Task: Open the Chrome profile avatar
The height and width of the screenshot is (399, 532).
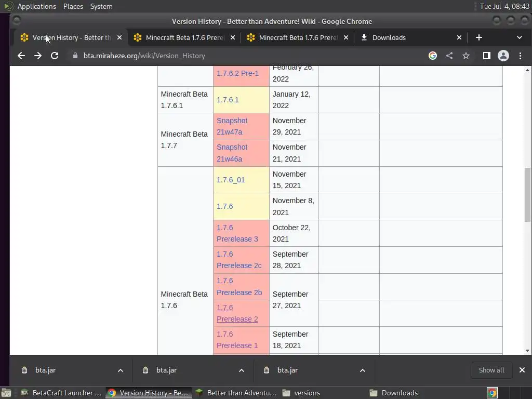Action: [x=503, y=56]
